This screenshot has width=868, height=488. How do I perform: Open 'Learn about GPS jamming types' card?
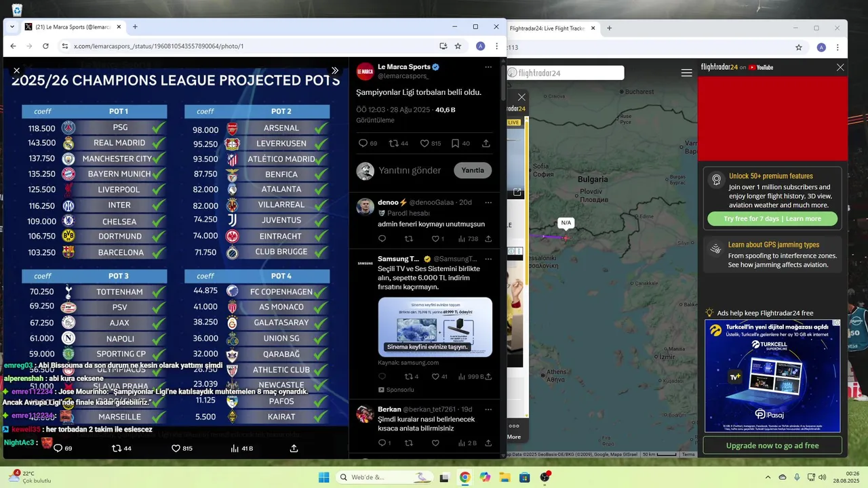[772, 254]
